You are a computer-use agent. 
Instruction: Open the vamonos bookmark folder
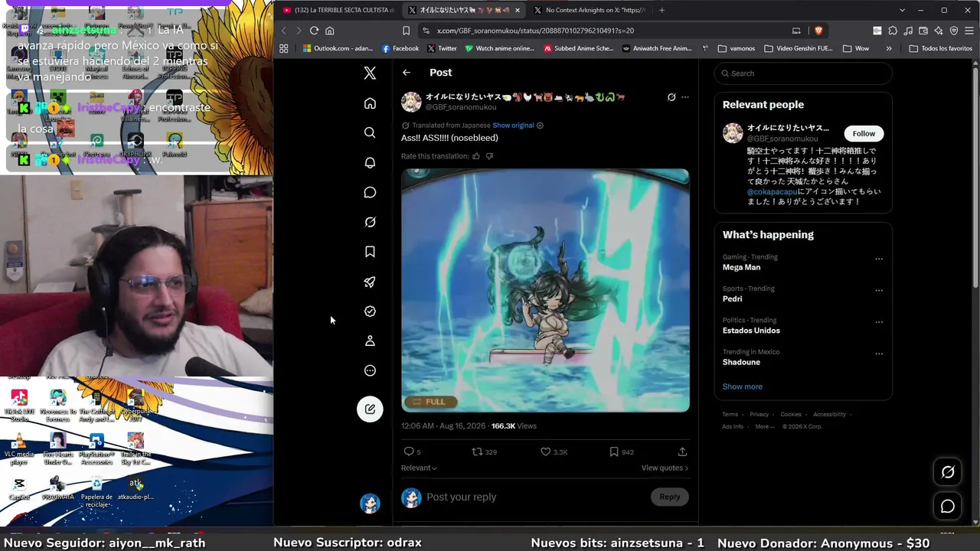(736, 48)
